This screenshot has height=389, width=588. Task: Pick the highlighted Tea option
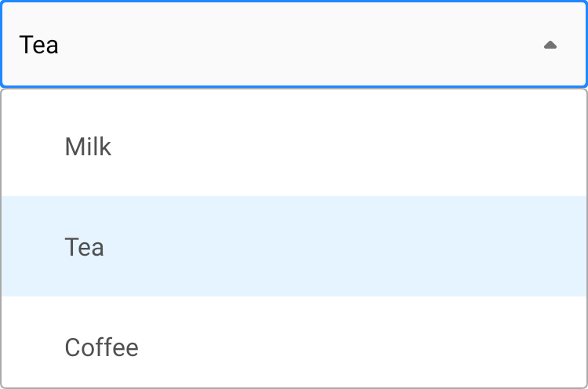85,247
